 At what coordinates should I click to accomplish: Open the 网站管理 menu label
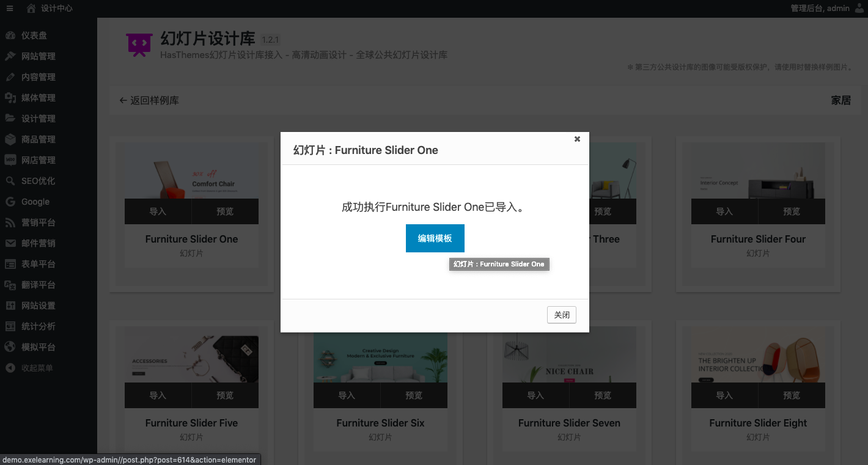39,56
